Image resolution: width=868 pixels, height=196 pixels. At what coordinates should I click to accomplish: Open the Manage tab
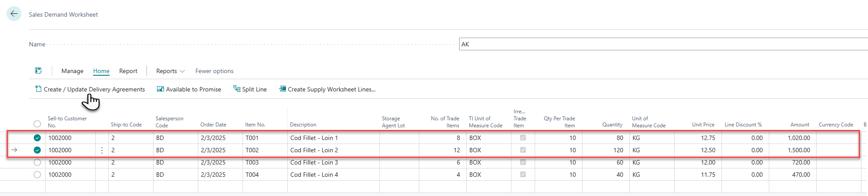coord(72,71)
